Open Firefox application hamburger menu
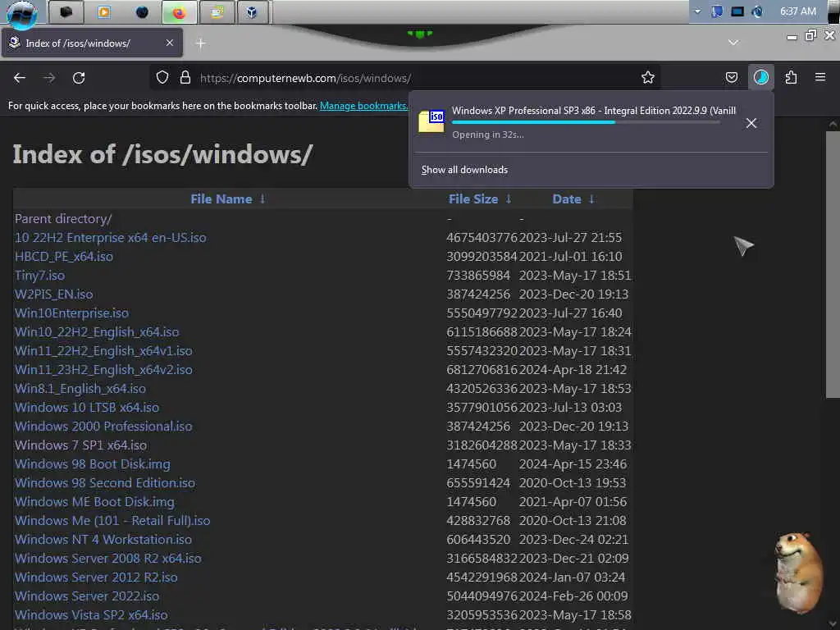Image resolution: width=840 pixels, height=630 pixels. click(820, 78)
